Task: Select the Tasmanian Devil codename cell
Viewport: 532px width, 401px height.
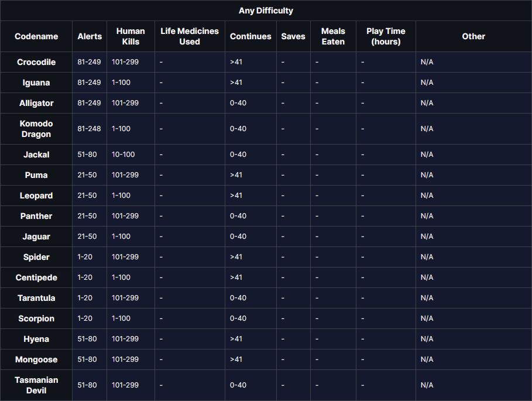Action: pos(36,385)
